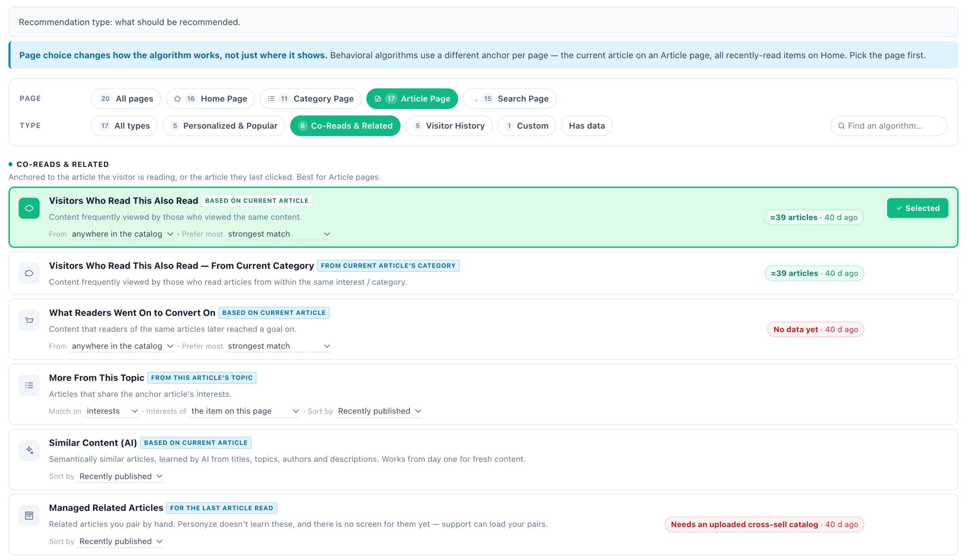Select the Visitors Who Read This Also Read — From Current Category title

click(x=181, y=265)
